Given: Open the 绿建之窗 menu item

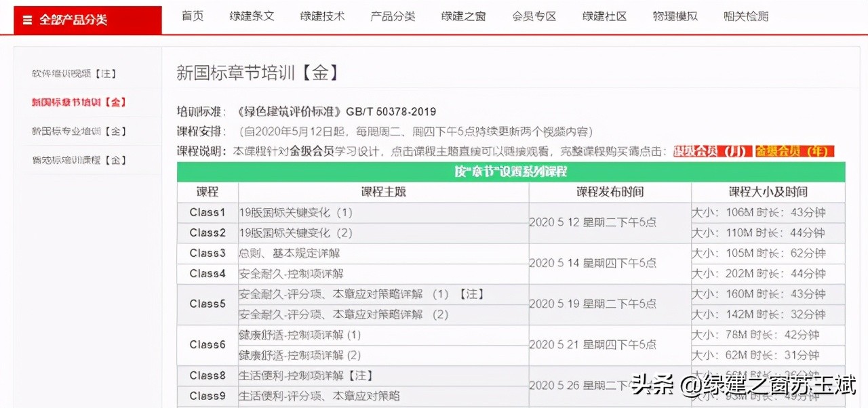Looking at the screenshot, I should (x=464, y=16).
